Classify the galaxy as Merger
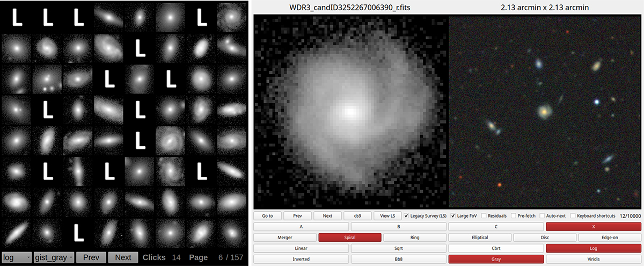This screenshot has height=266, width=644. coord(284,238)
